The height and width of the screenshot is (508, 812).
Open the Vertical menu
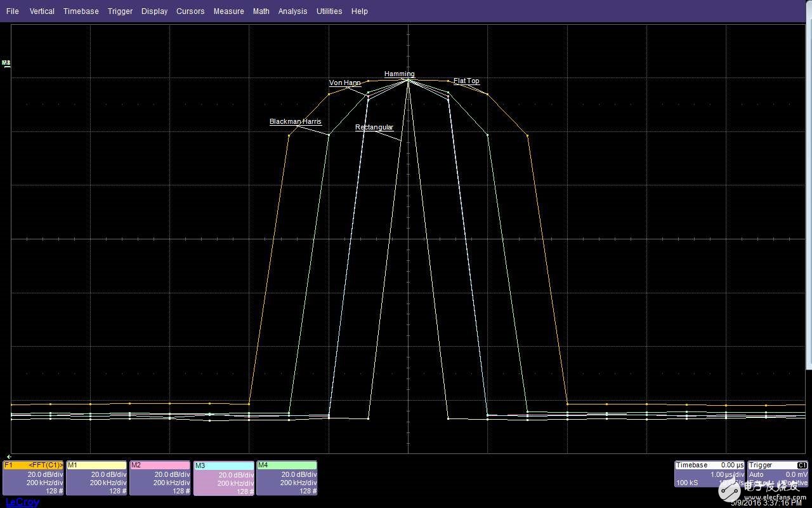(x=42, y=11)
